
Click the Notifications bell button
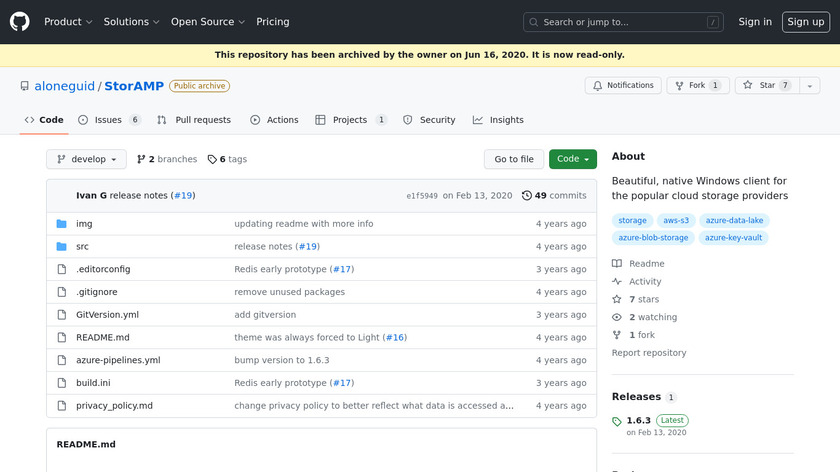coord(623,86)
